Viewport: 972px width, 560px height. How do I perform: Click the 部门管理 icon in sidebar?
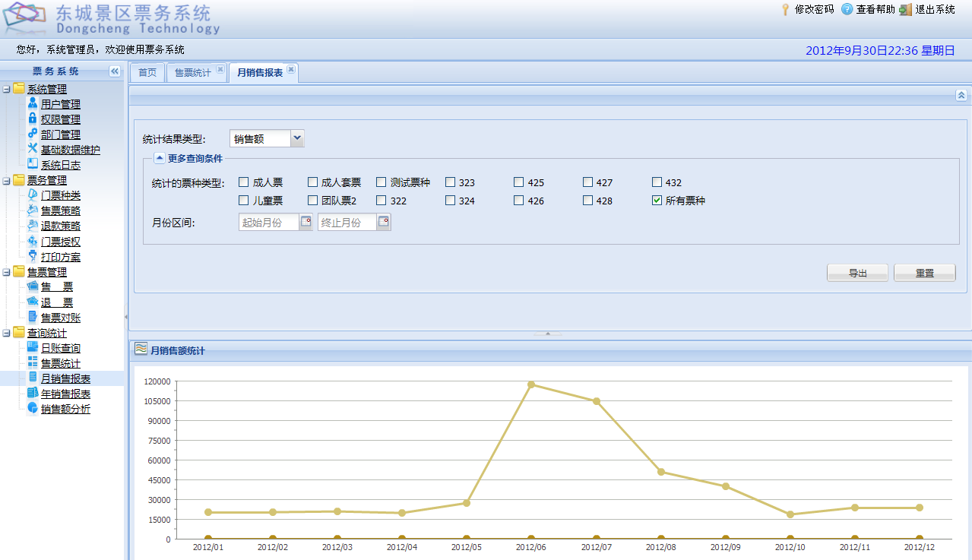(x=33, y=134)
